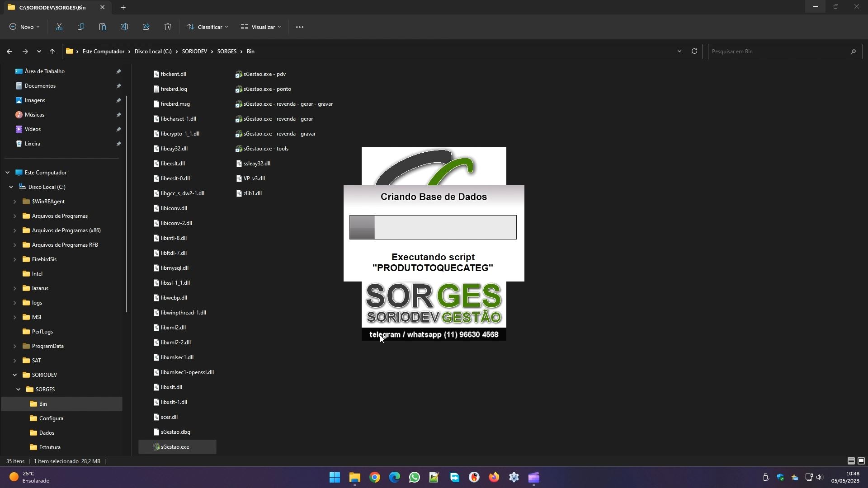Switch to large icons view in status bar
The height and width of the screenshot is (488, 868).
[861, 461]
